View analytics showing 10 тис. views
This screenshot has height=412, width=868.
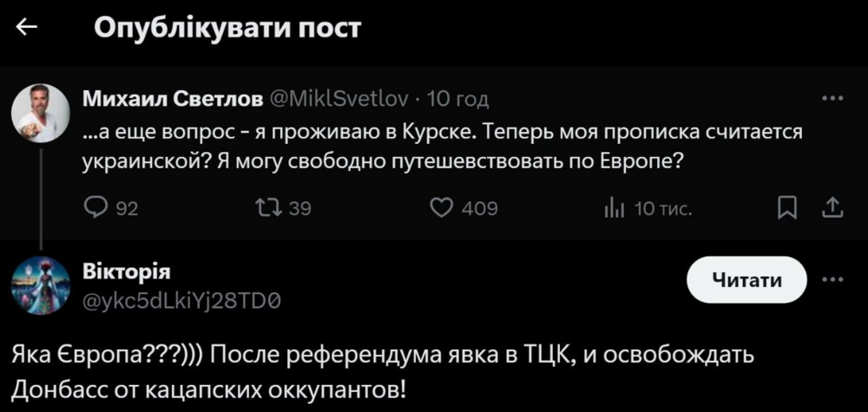[611, 207]
